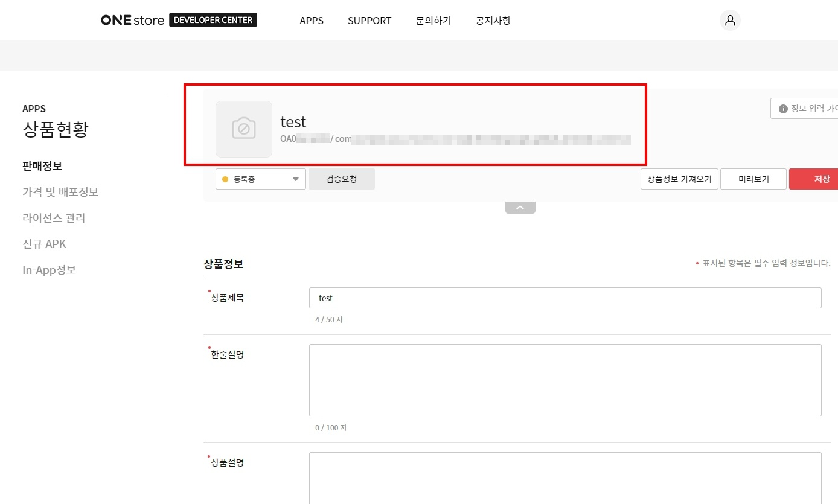This screenshot has width=838, height=504.
Task: Click the 상품제목 input field
Action: click(x=565, y=298)
